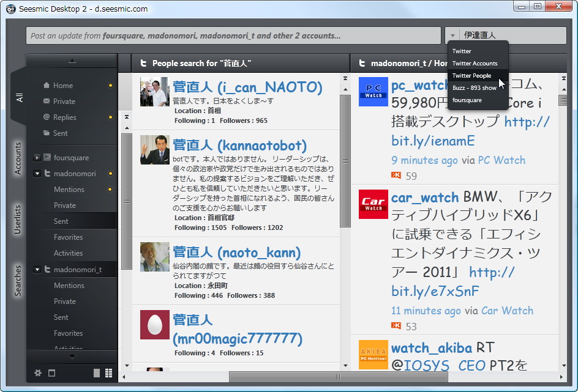Select Twitter Accounts in dropdown menu
The image size is (578, 392).
pos(475,64)
